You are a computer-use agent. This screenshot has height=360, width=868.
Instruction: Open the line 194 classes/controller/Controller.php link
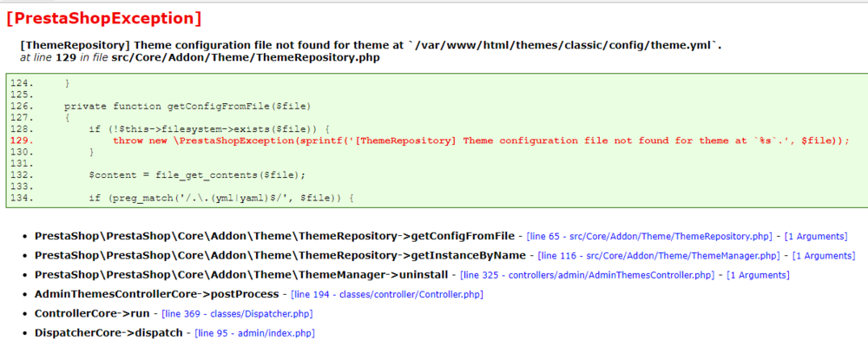(387, 295)
